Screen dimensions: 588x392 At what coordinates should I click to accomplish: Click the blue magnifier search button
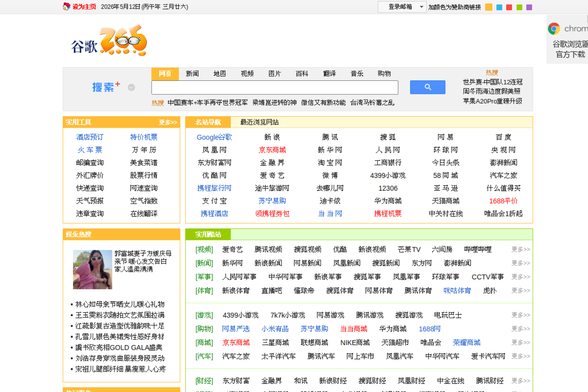428,87
